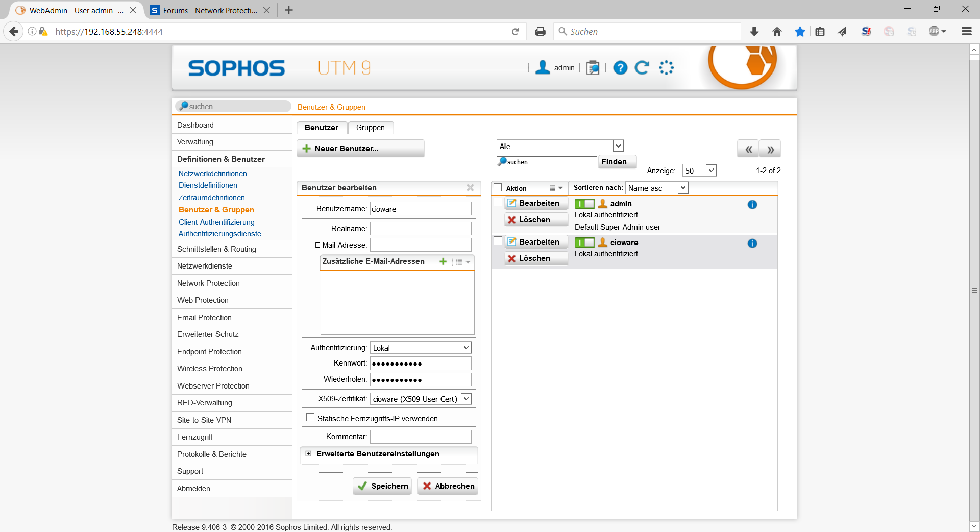Open the Alle filter dropdown
Screen dimensions: 980x532
click(x=560, y=146)
